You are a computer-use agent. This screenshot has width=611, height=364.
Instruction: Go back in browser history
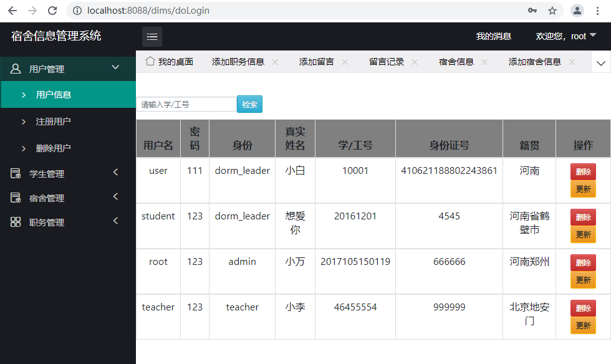pos(12,11)
